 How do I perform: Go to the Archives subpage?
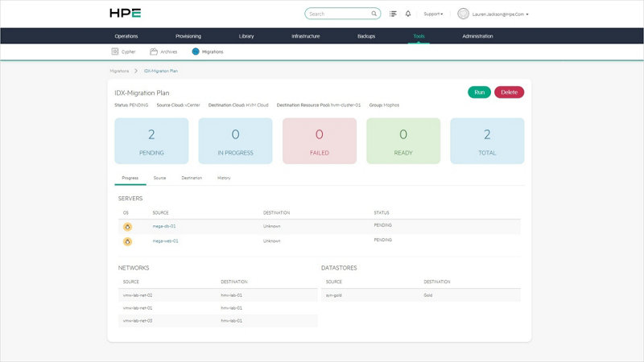tap(168, 51)
